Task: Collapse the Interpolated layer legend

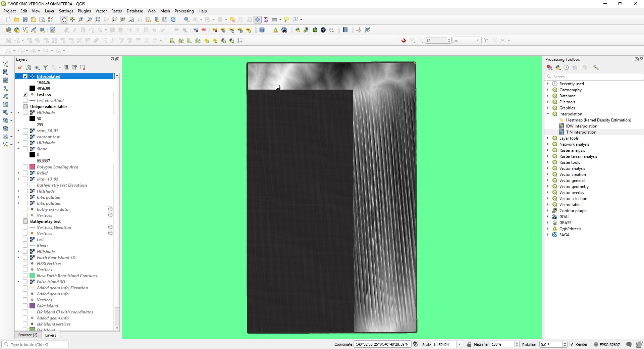Action: click(18, 76)
